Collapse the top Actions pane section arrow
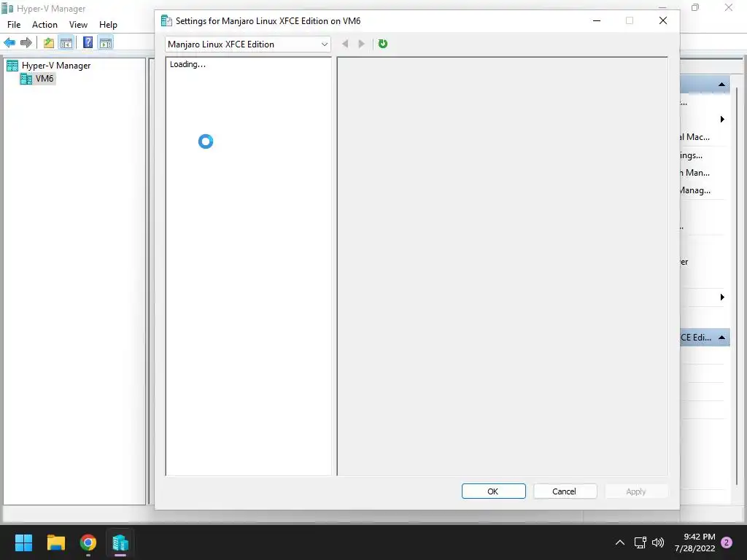Screen dimensions: 747x560 click(x=721, y=85)
